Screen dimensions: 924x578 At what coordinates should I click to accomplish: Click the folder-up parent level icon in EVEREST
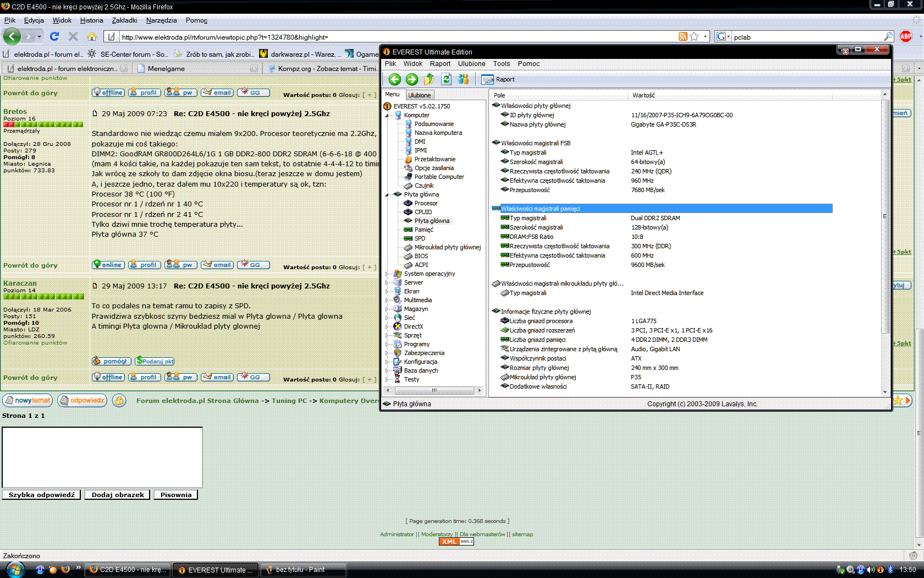tap(429, 79)
